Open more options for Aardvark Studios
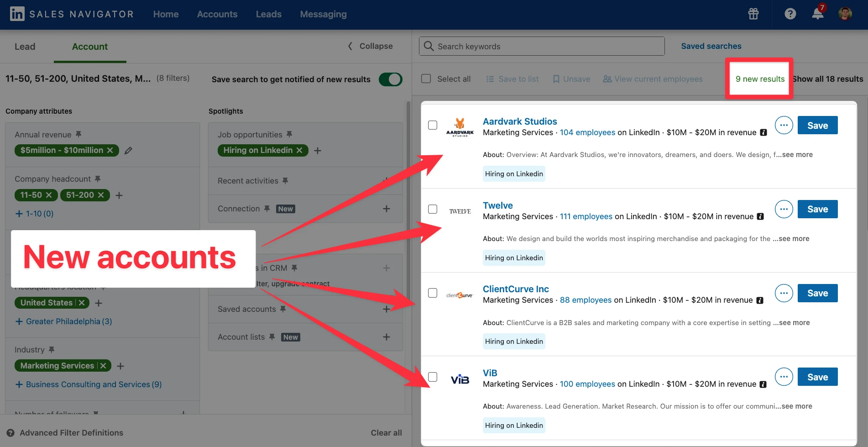868x447 pixels. (x=784, y=125)
